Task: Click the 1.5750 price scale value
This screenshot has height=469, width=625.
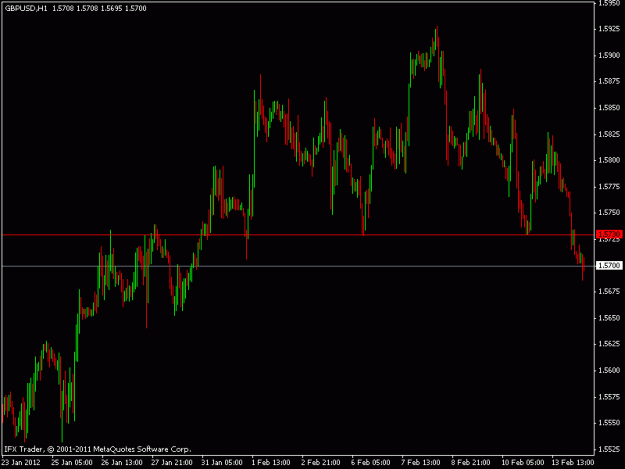Action: 609,212
